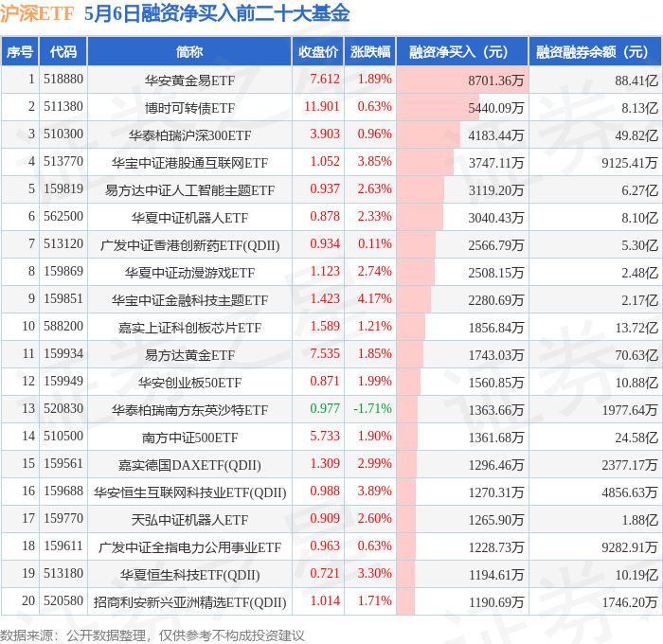This screenshot has height=644, width=663.
Task: Select fund name 南方中证500ETF
Action: click(189, 438)
